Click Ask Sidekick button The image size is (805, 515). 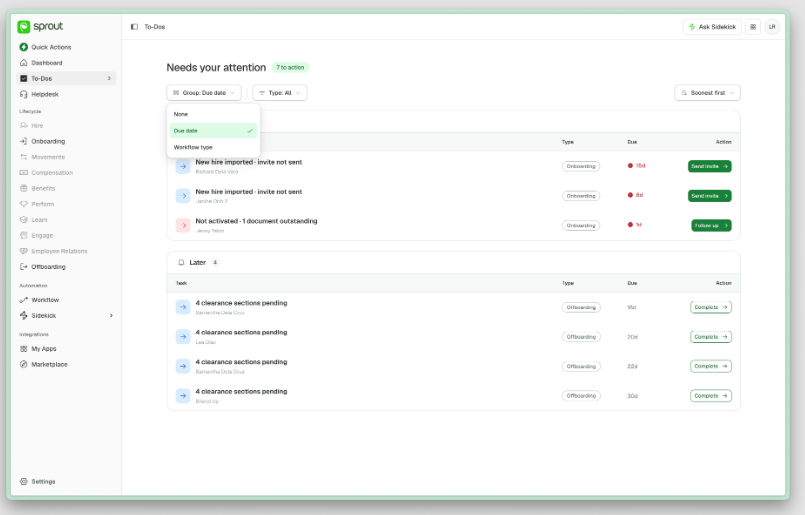712,27
